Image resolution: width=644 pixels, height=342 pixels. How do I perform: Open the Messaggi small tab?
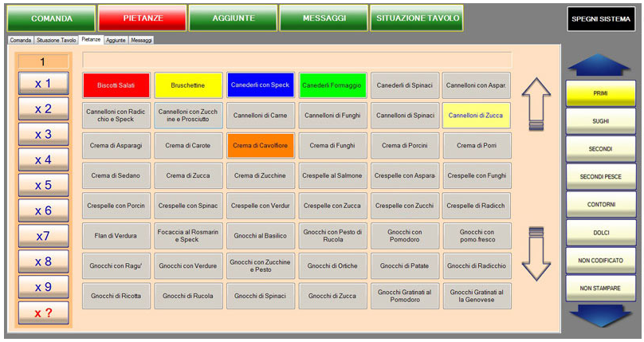(x=141, y=39)
